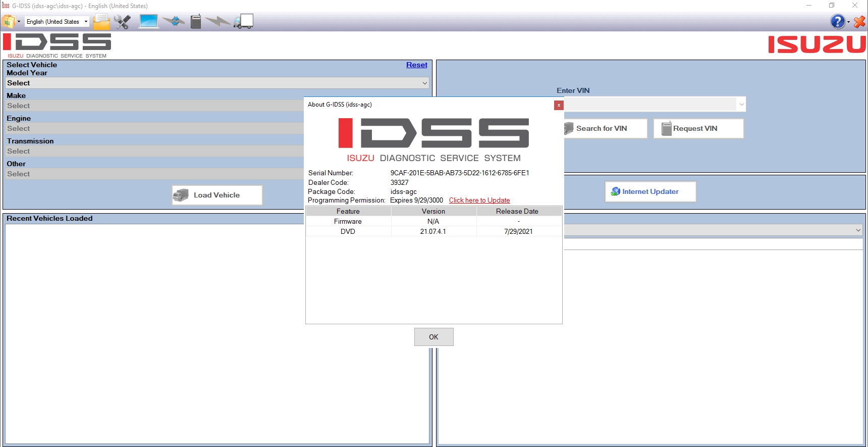Click the Reset link in Select Vehicle
Viewport: 868px width, 447px height.
pos(416,65)
